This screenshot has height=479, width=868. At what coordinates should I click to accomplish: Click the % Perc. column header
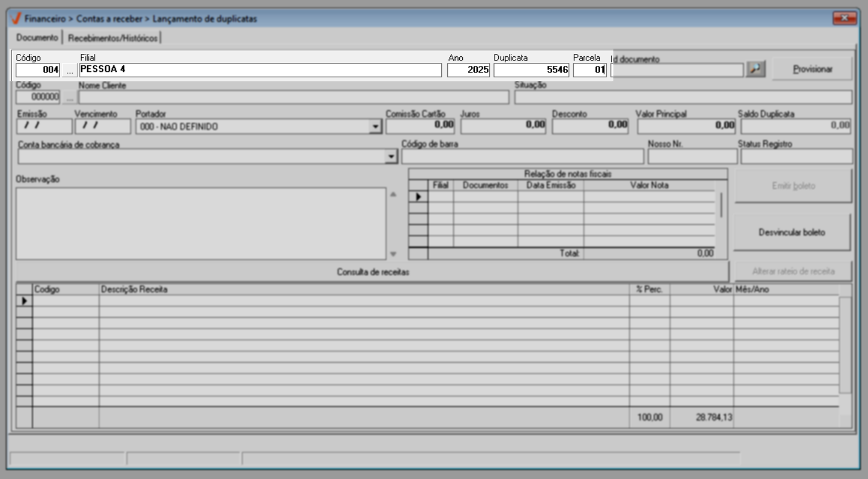650,290
